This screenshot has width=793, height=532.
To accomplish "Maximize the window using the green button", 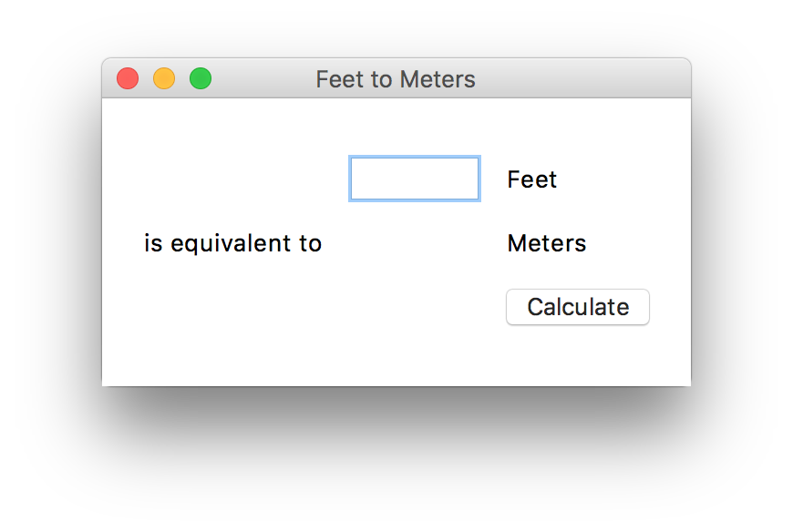I will pos(201,79).
